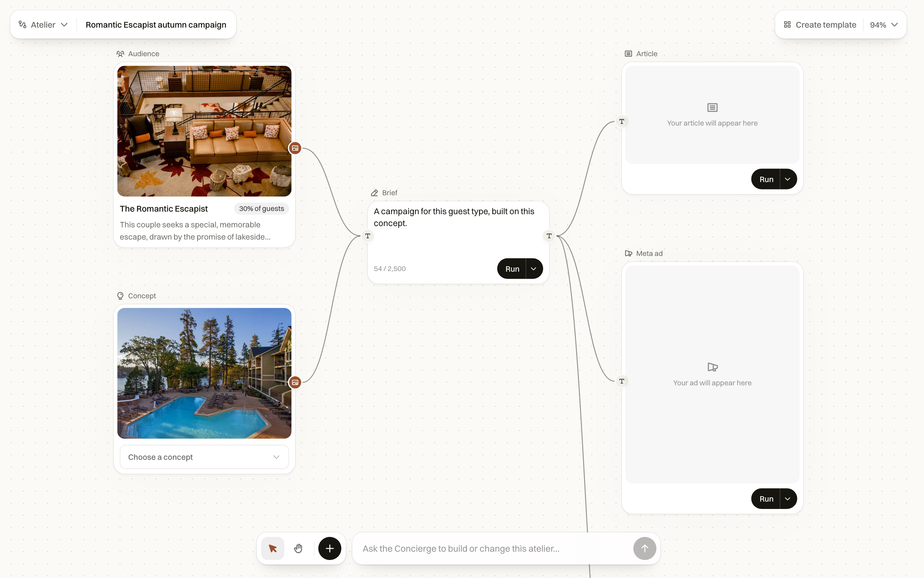Screen dimensions: 924x578
Task: Click the Article header document icon
Action: [x=628, y=54]
